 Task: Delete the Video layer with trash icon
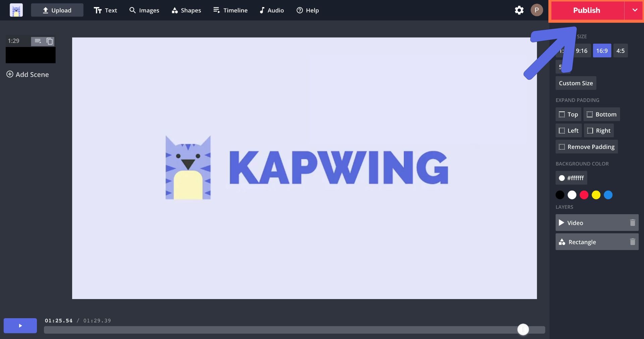(632, 223)
